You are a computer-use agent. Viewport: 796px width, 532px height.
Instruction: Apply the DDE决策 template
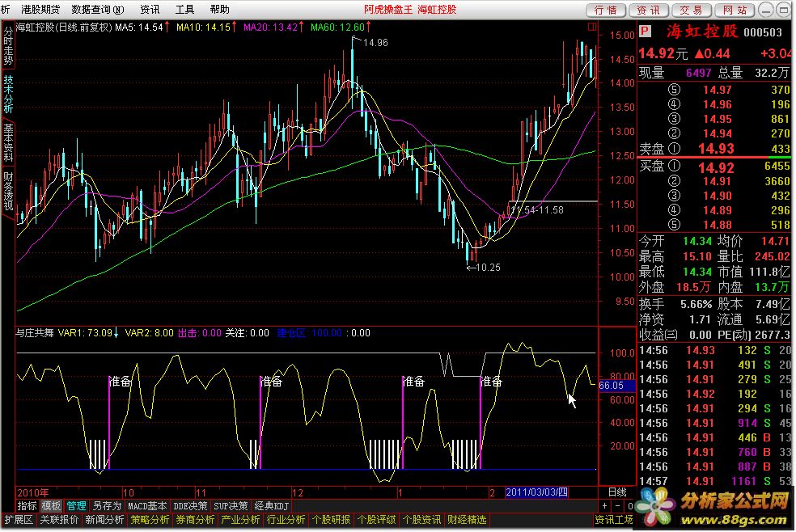click(190, 505)
